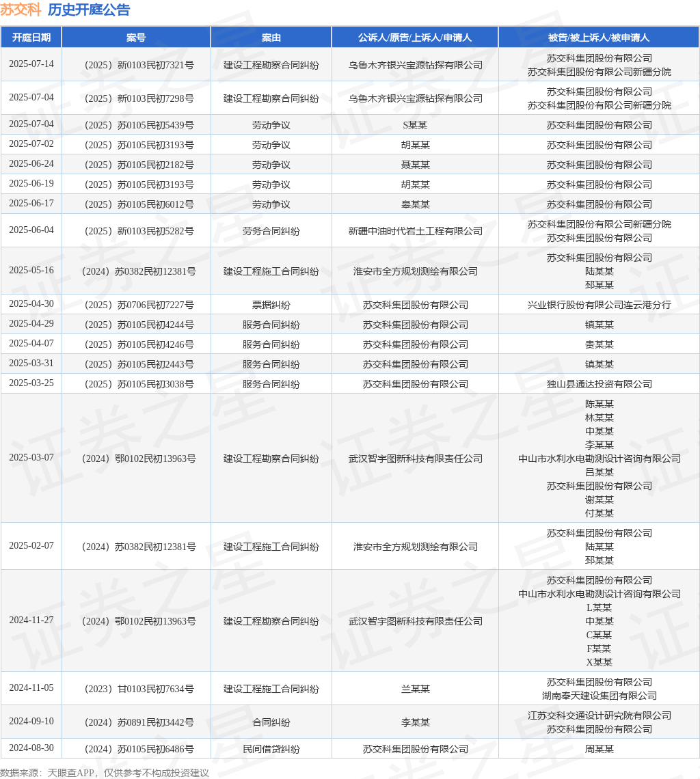This screenshot has width=700, height=779.
Task: Click the date 2025-07-02
Action: point(31,144)
